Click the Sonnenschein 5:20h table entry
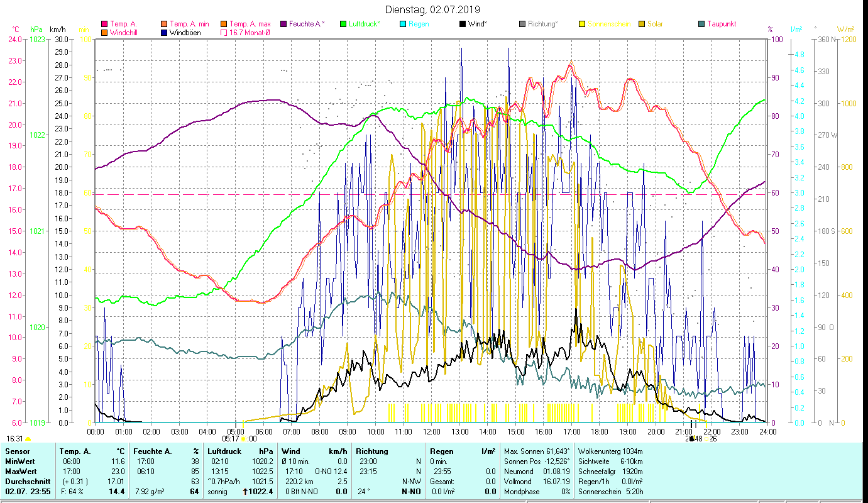Screen dimensions: 868x503 tap(611, 492)
